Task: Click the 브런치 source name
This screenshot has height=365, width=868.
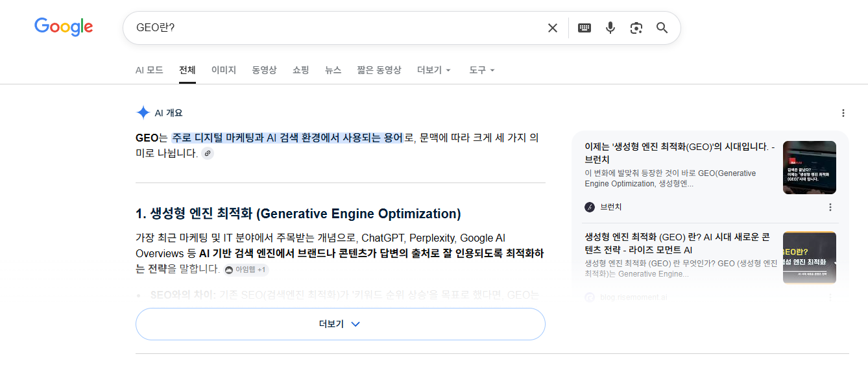Action: pyautogui.click(x=611, y=207)
